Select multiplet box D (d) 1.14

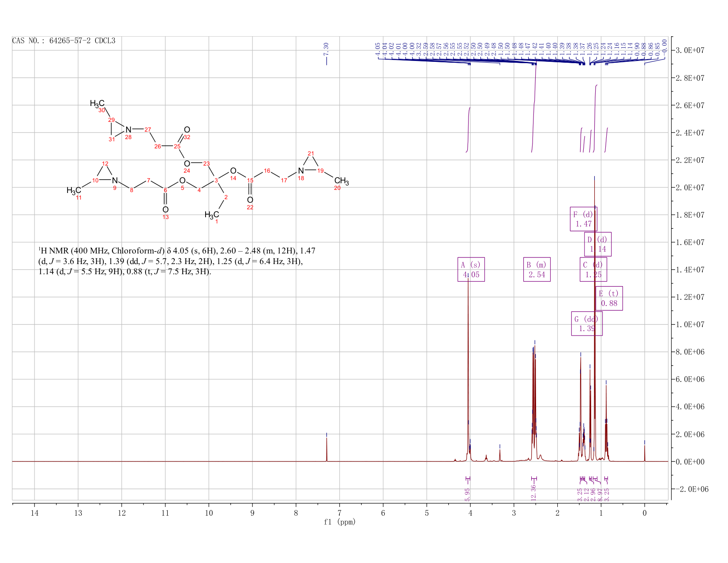(x=598, y=244)
